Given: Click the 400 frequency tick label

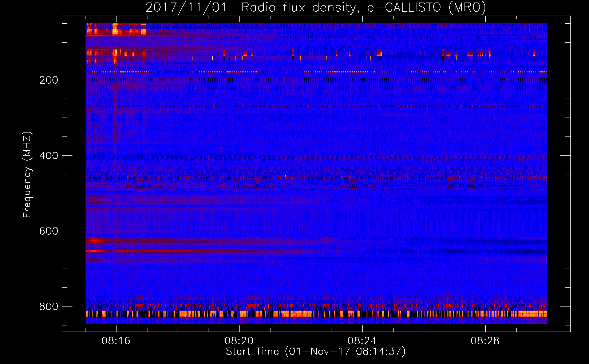Looking at the screenshot, I should 49,156.
